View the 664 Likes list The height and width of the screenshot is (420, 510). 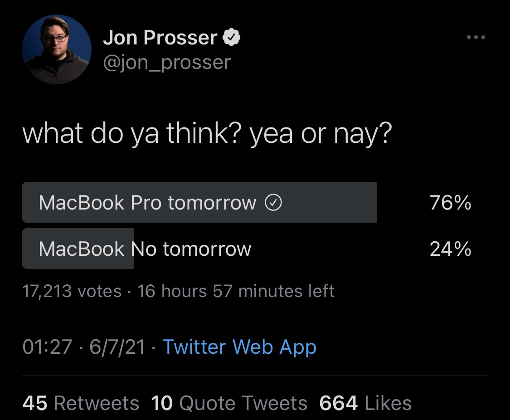(365, 403)
